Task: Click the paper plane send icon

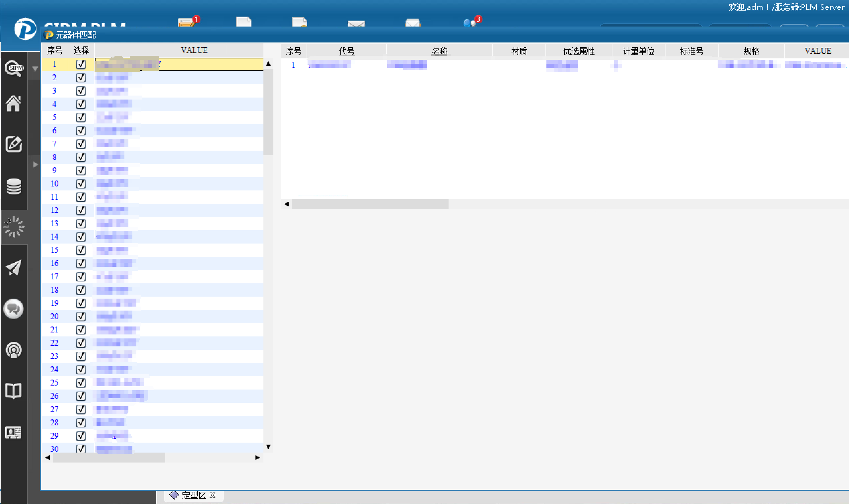Action: coord(14,268)
